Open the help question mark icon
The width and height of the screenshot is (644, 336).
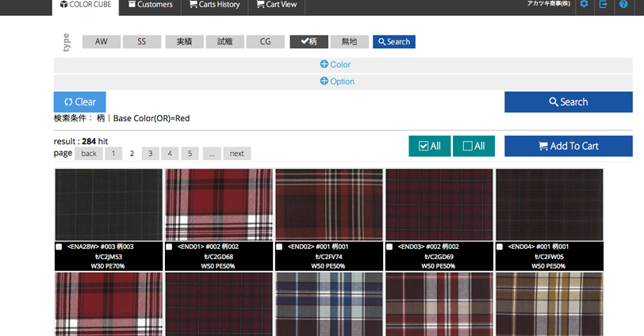pyautogui.click(x=623, y=4)
